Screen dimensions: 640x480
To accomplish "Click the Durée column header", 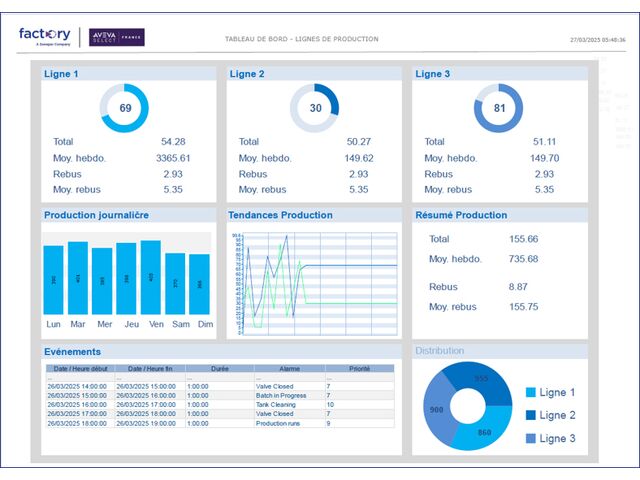I will (219, 368).
